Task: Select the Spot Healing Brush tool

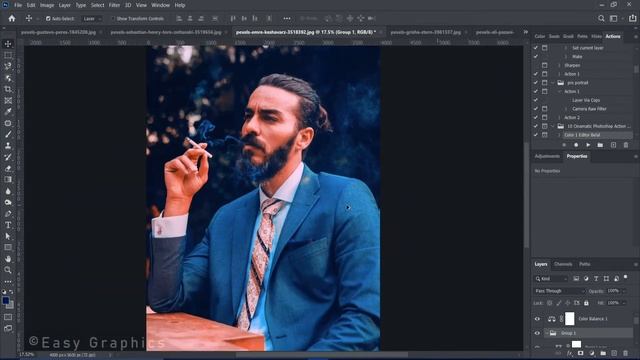Action: (8, 123)
